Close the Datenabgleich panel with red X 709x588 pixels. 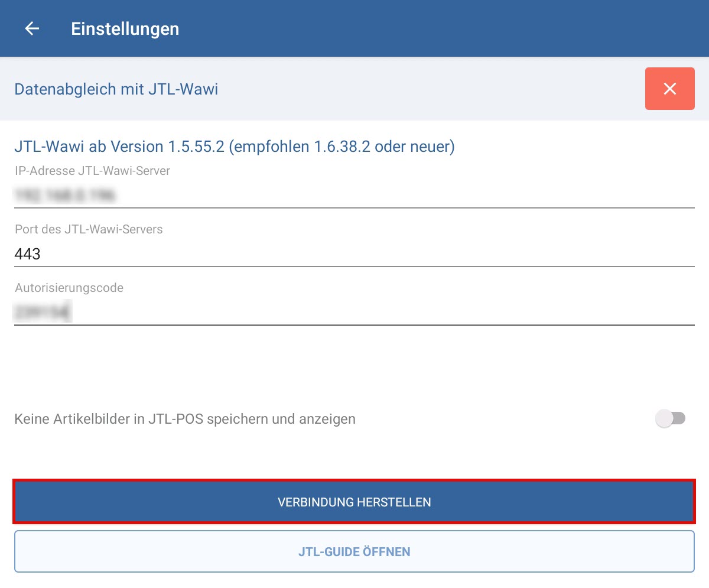pos(669,89)
